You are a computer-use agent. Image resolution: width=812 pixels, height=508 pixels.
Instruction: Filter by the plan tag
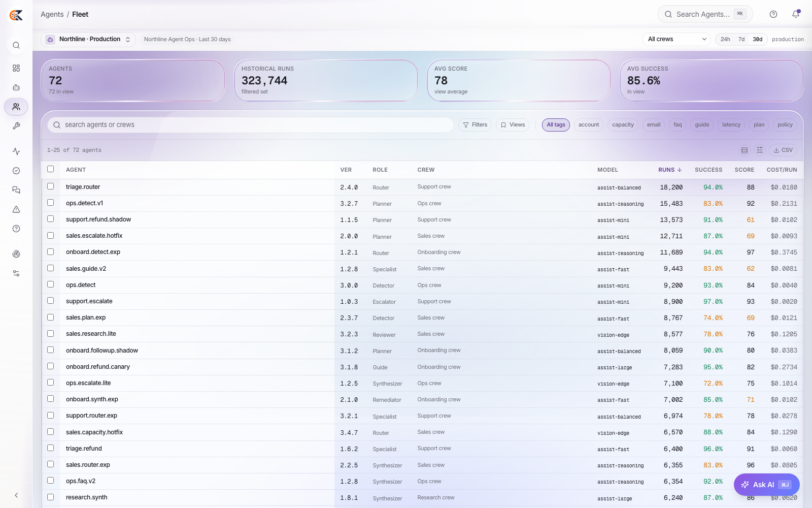pos(759,125)
